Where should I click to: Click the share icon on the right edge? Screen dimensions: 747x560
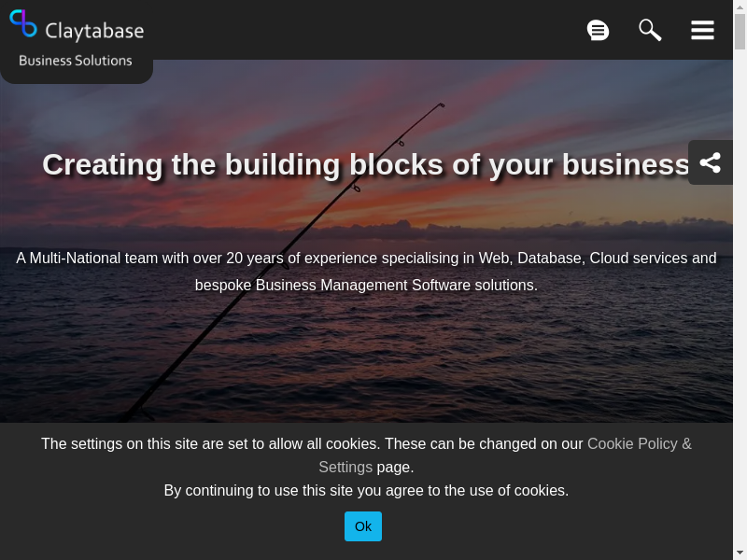710,162
